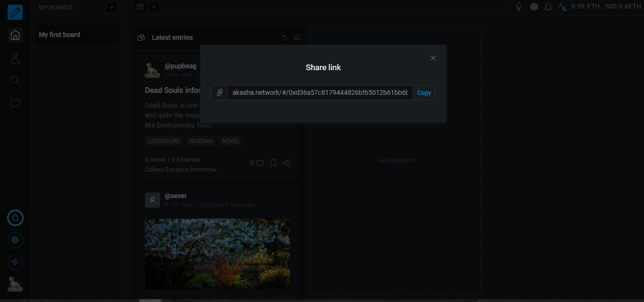
Task: Close the Share link dialog
Action: pos(433,58)
